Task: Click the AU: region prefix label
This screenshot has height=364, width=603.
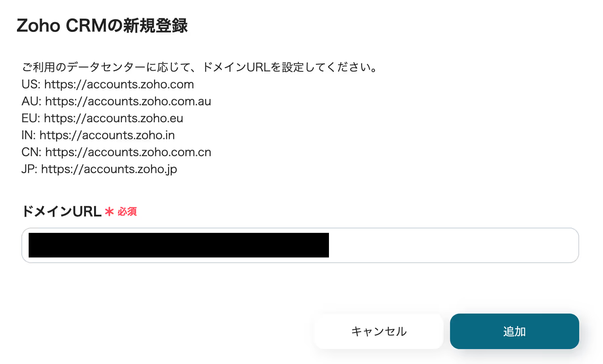Action: (31, 101)
